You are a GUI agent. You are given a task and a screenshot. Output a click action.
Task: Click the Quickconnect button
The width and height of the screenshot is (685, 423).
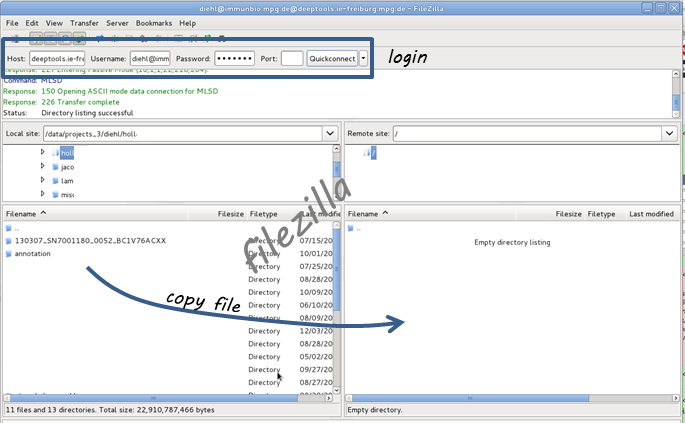pos(332,59)
